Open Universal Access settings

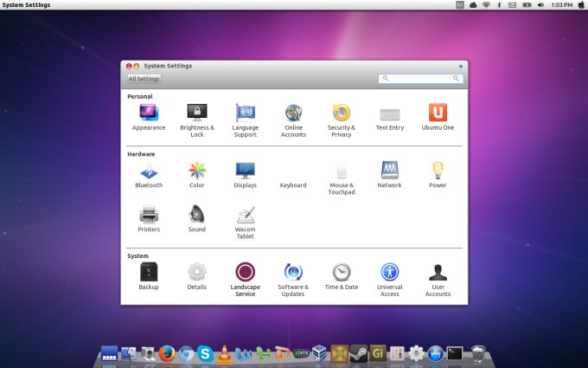tap(389, 273)
